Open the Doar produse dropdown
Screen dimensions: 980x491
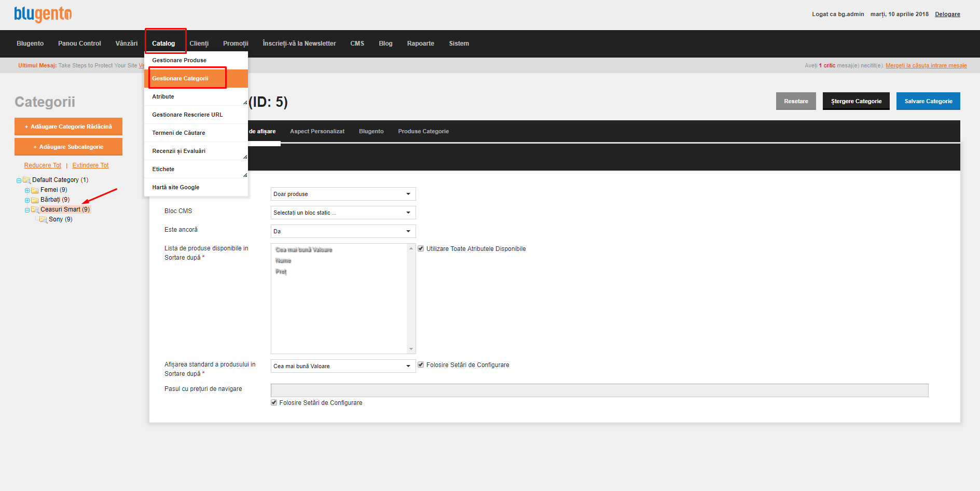pos(343,194)
